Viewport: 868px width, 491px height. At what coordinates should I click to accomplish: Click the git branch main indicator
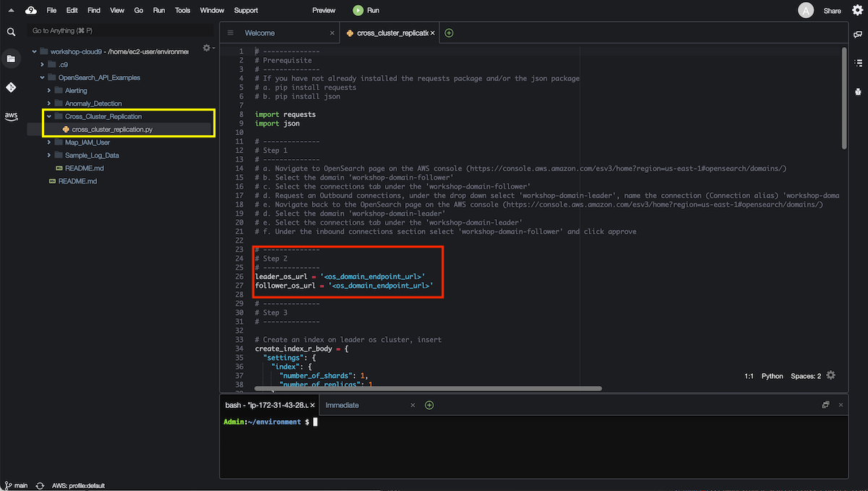pos(17,485)
